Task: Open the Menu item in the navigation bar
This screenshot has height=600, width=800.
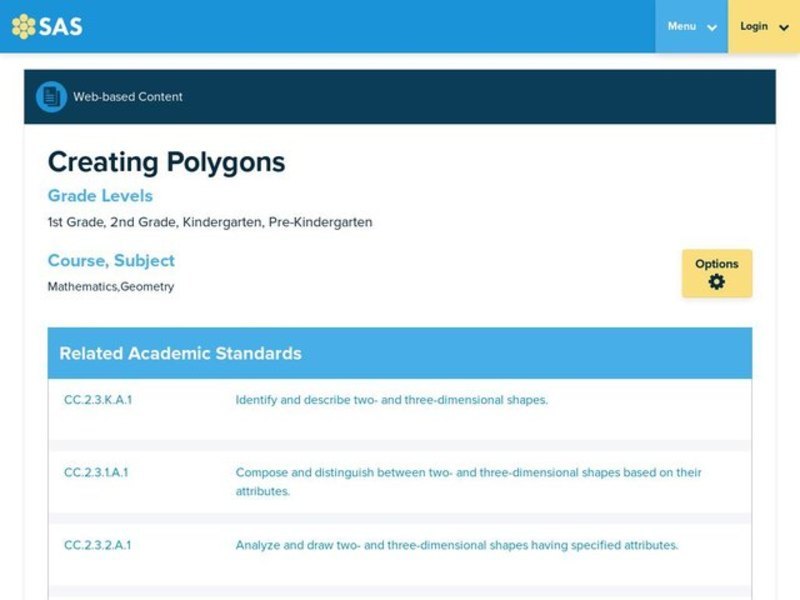Action: [683, 28]
